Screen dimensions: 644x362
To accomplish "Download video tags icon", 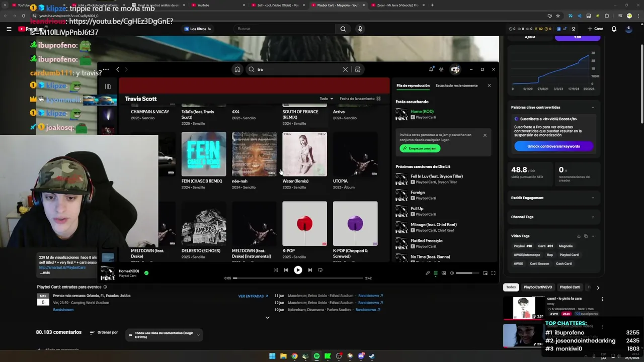I will click(579, 236).
